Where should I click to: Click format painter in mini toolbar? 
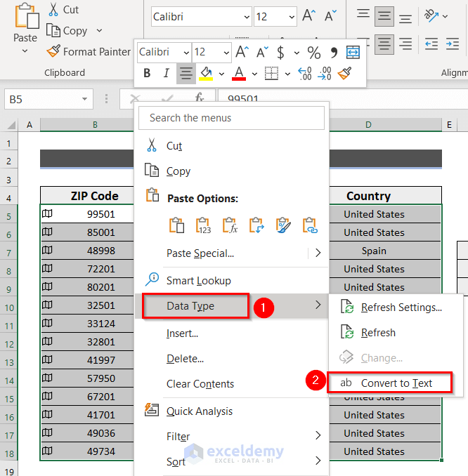(x=344, y=73)
